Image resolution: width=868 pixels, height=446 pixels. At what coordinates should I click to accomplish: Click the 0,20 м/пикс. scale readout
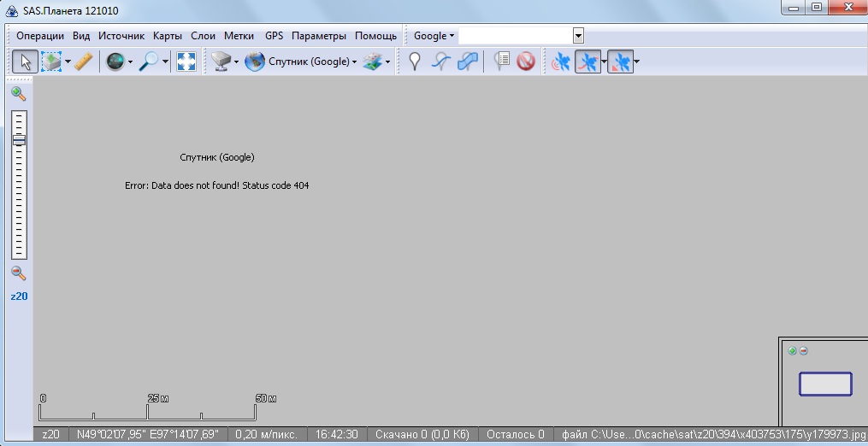click(266, 434)
